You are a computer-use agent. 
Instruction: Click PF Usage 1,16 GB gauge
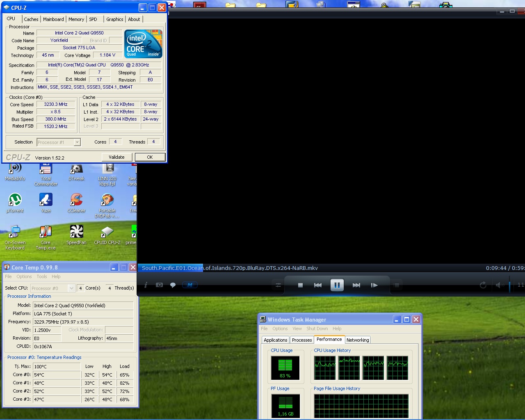pos(285,406)
